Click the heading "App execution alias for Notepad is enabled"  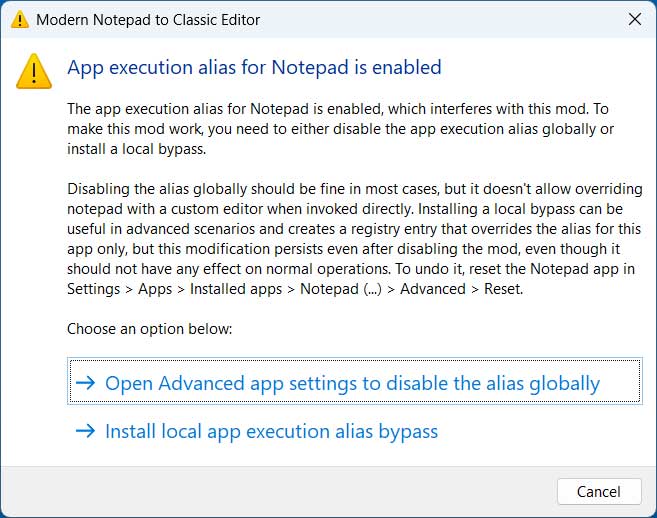click(254, 68)
